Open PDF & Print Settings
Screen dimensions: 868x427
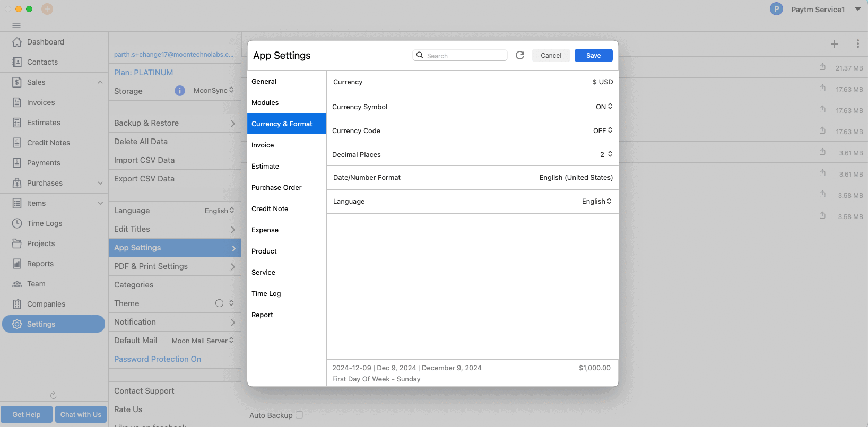tap(175, 266)
